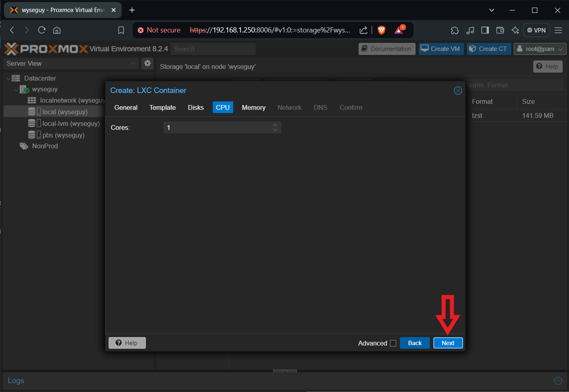Collapse the wyseguy node tree

[x=16, y=89]
